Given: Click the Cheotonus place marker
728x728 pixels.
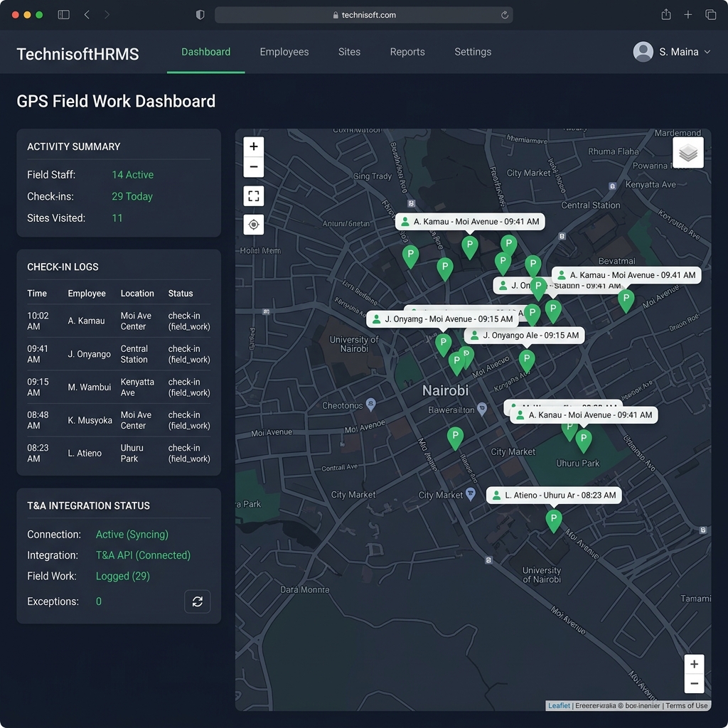Looking at the screenshot, I should (x=370, y=404).
